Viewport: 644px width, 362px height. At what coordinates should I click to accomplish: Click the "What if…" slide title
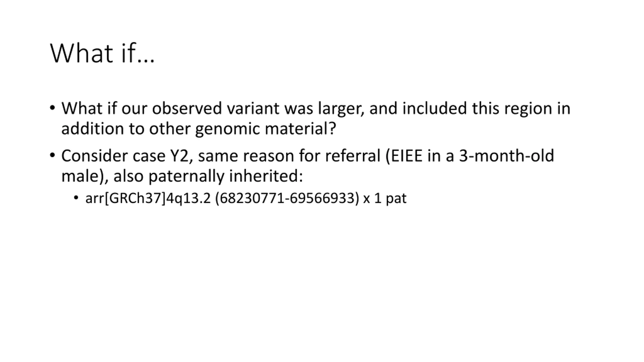point(102,53)
